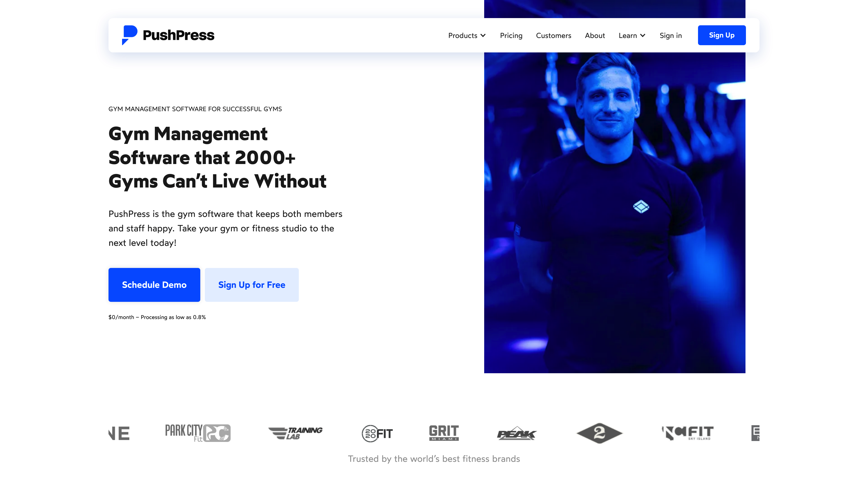The width and height of the screenshot is (868, 488).
Task: Click the Schedule Demo button
Action: pos(154,285)
